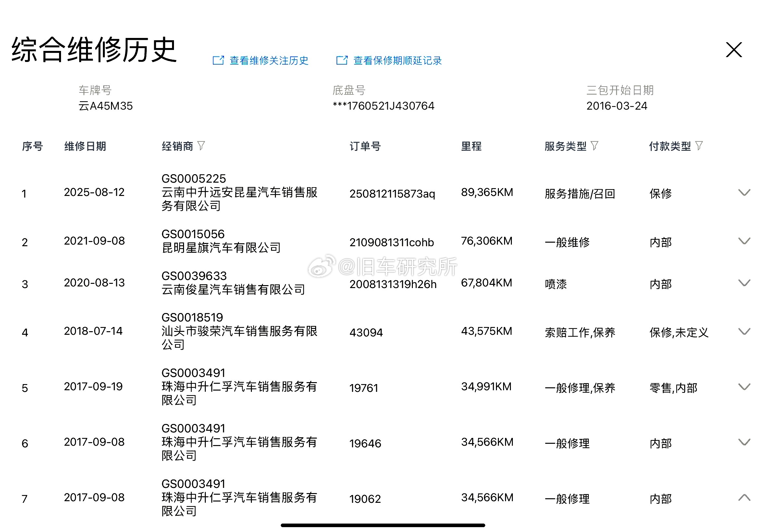Click order number 2008131319h26h

(393, 284)
